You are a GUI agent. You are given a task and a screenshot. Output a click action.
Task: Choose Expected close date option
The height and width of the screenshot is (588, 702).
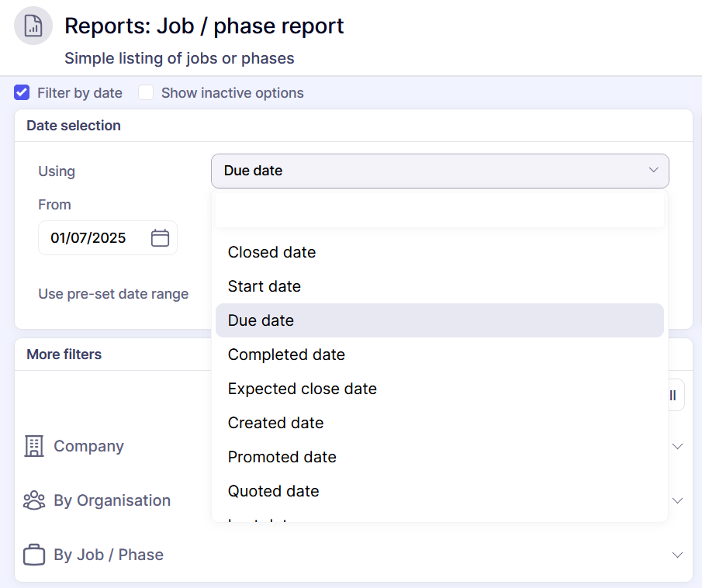coord(302,389)
